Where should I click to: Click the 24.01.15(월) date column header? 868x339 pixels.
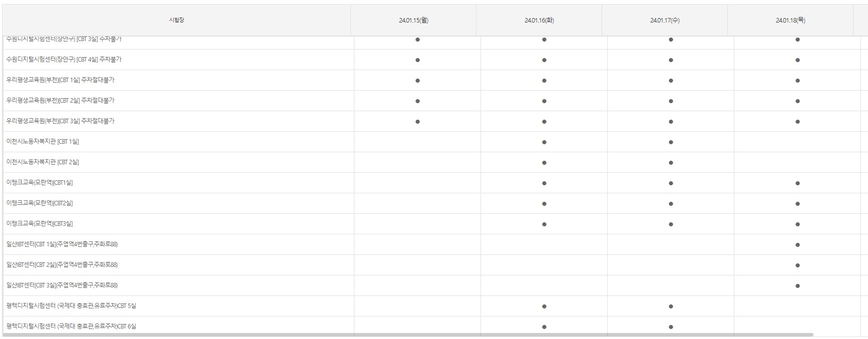click(x=413, y=20)
